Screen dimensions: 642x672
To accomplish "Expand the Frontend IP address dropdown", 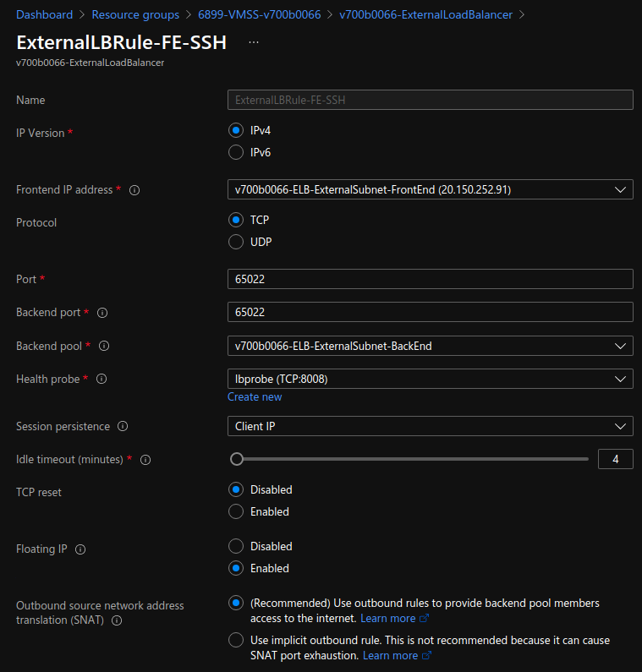I will [x=430, y=189].
